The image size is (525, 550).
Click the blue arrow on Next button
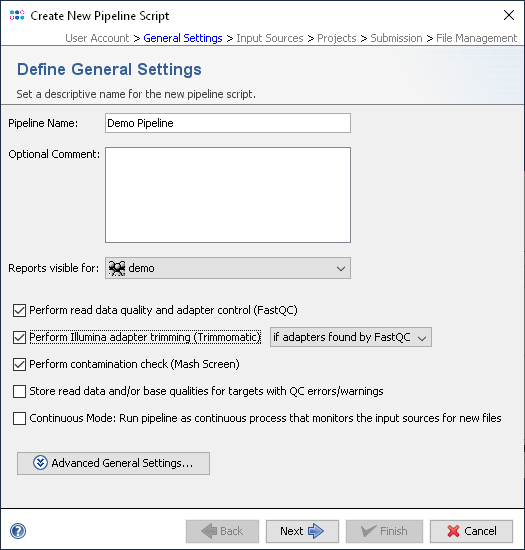coord(316,531)
